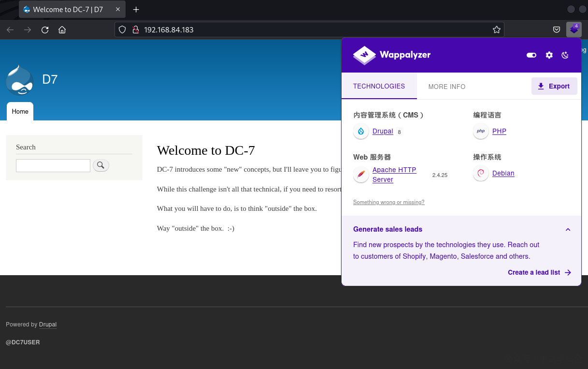
Task: Click the Apache feather icon
Action: [361, 175]
